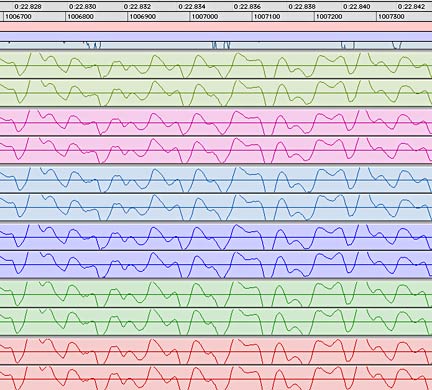Click the upper violet-blue waveform track
Image resolution: width=432 pixels, height=390 pixels.
[x=216, y=237]
